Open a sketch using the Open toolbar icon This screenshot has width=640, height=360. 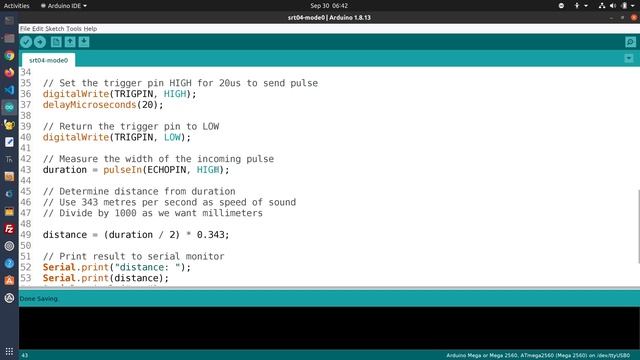click(x=70, y=42)
